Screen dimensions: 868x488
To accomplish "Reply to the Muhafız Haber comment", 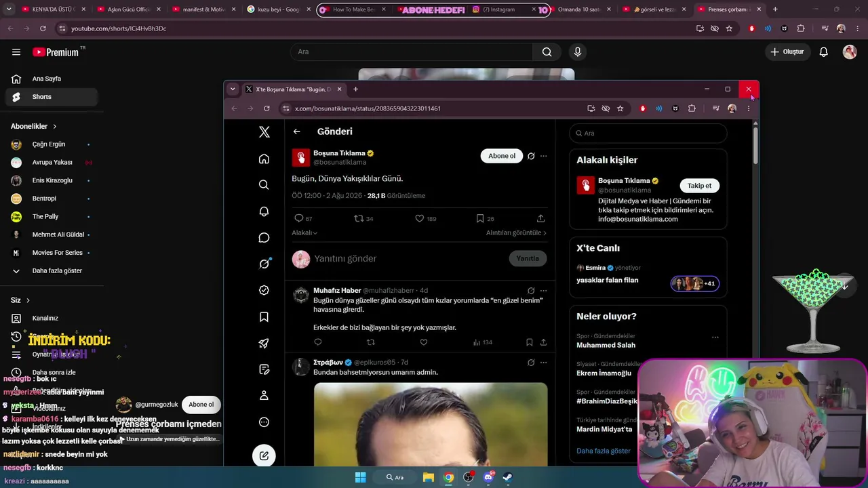I will (317, 342).
